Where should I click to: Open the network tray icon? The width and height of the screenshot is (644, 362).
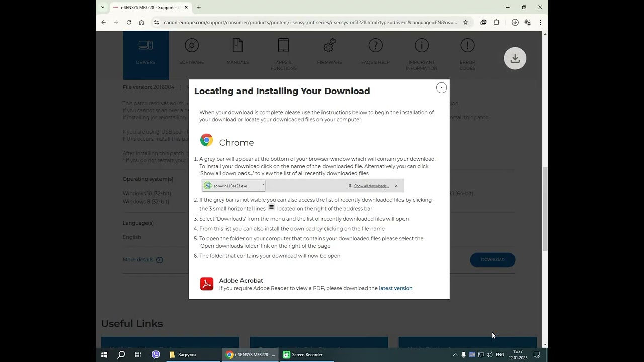(480, 355)
